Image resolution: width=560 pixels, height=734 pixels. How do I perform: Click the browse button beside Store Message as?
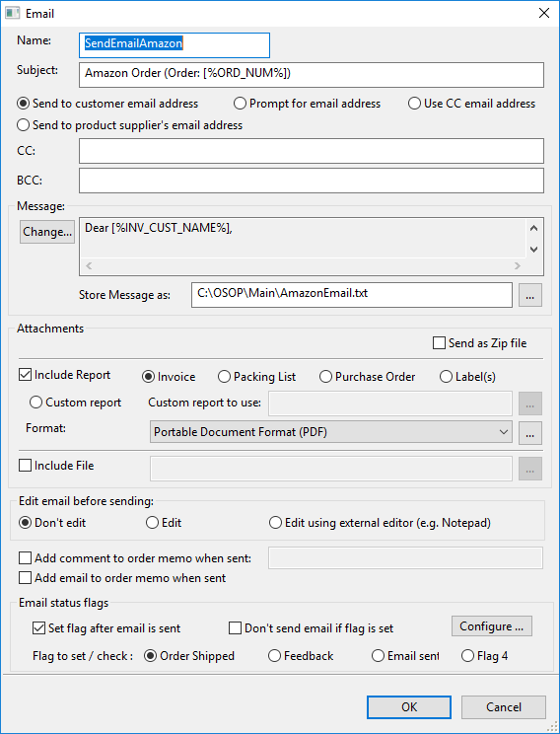point(530,295)
